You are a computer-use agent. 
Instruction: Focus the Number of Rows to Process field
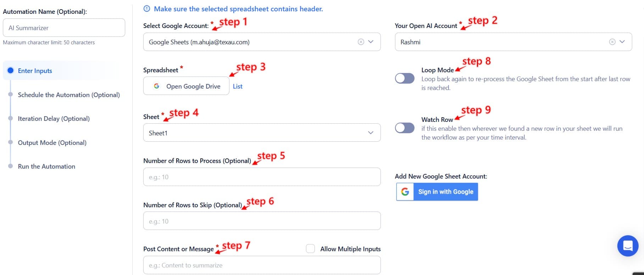262,177
